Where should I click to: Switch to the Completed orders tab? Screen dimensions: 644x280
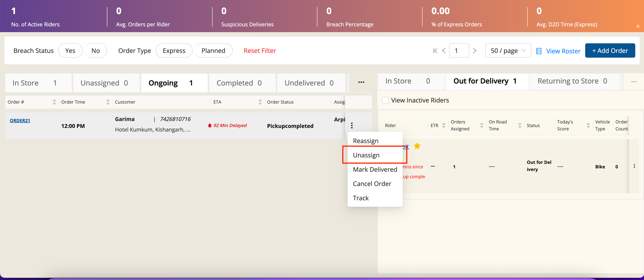(239, 83)
